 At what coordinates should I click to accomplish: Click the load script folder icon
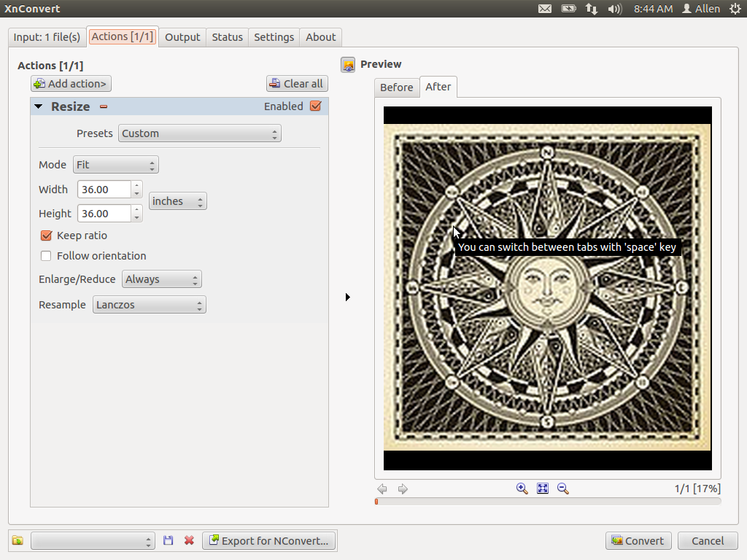click(x=18, y=540)
